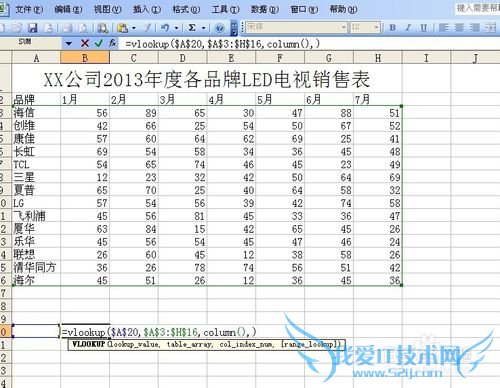Open the 视图 (View) menu
Screen dimensions: 500x388
tap(107, 9)
